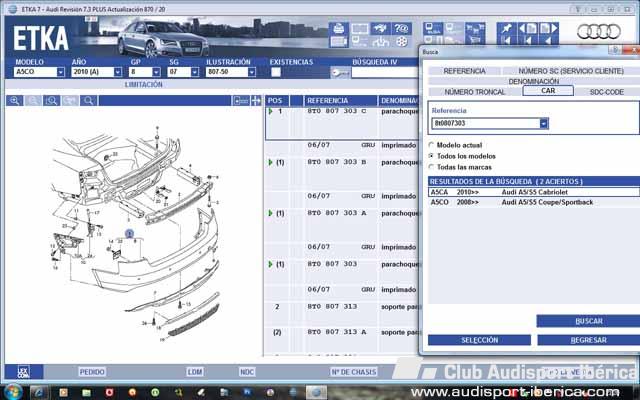Screen dimensions: 640x400
Task: Open the GP dropdown showing 8
Action: coord(156,72)
